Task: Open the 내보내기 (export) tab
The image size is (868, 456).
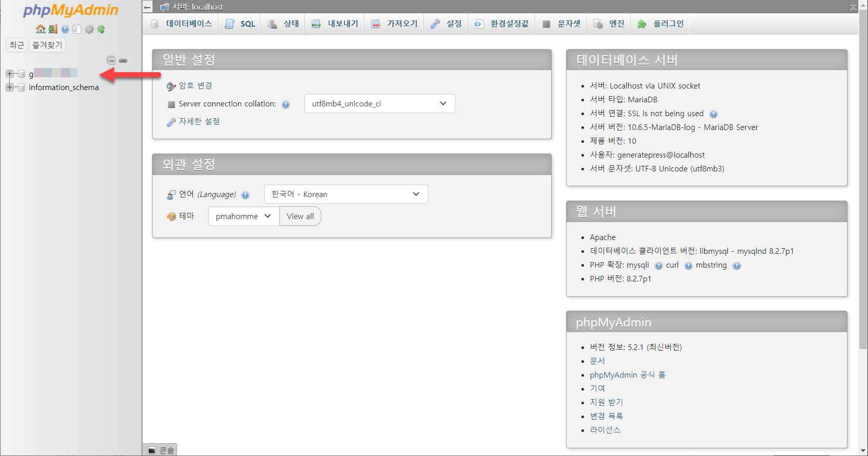Action: pyautogui.click(x=335, y=24)
